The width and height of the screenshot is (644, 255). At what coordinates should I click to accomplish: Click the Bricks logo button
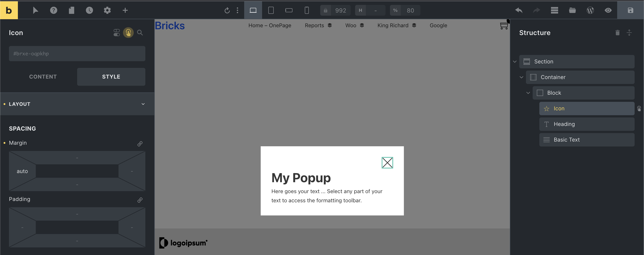pos(9,10)
